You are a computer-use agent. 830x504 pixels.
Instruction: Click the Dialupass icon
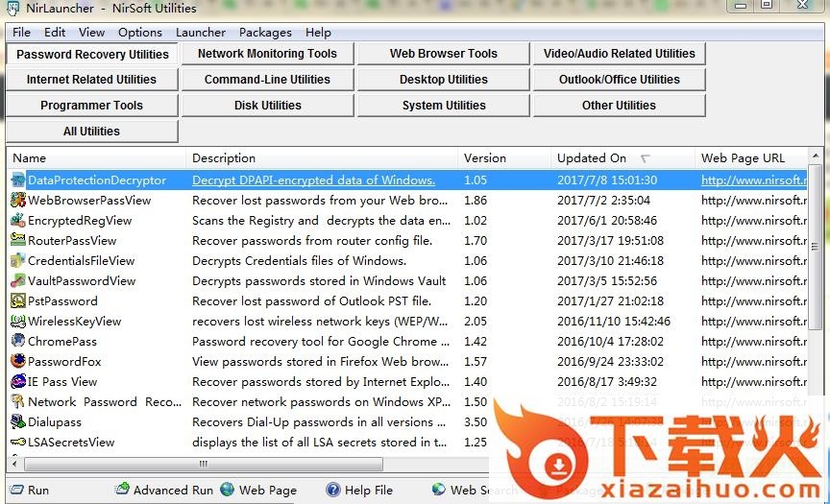18,421
